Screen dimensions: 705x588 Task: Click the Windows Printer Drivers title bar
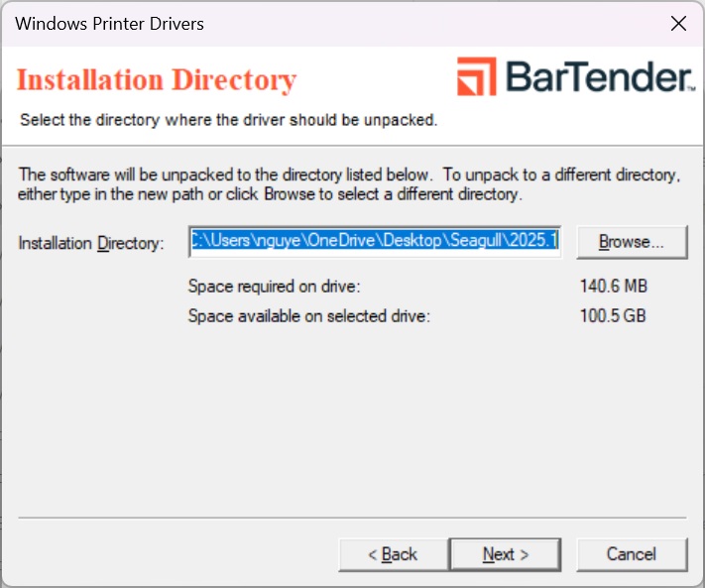(x=297, y=23)
